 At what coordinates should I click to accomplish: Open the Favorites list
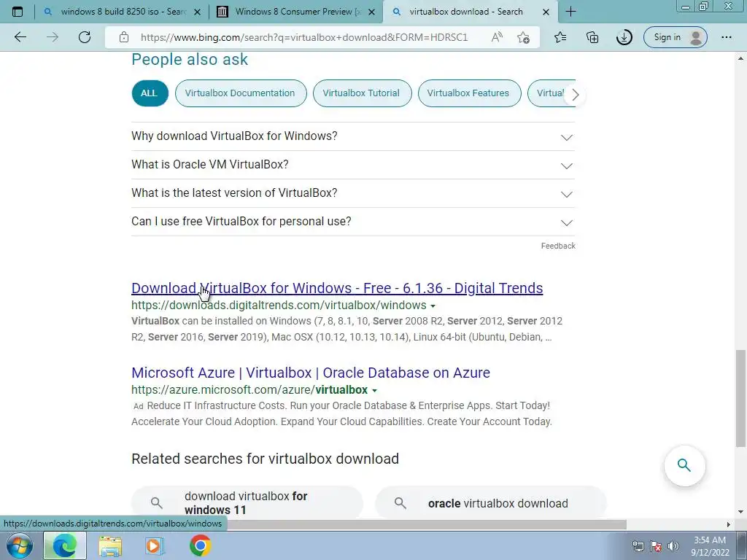coord(560,37)
